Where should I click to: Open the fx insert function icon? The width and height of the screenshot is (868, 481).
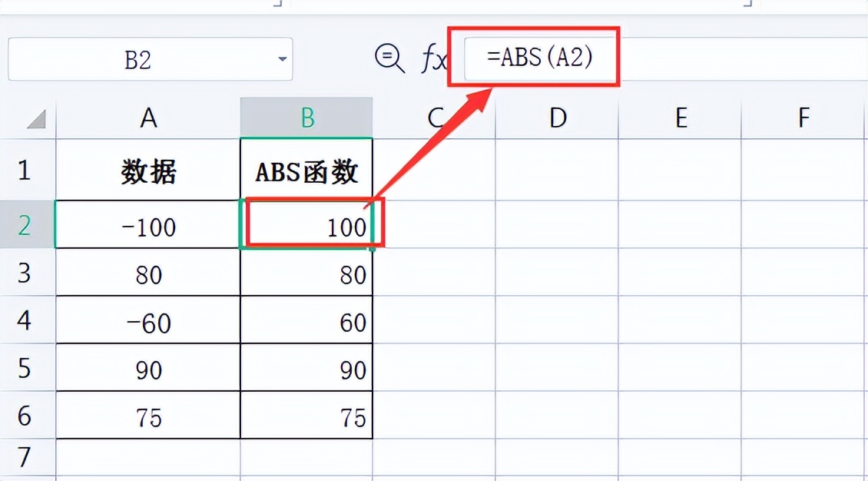tap(433, 58)
